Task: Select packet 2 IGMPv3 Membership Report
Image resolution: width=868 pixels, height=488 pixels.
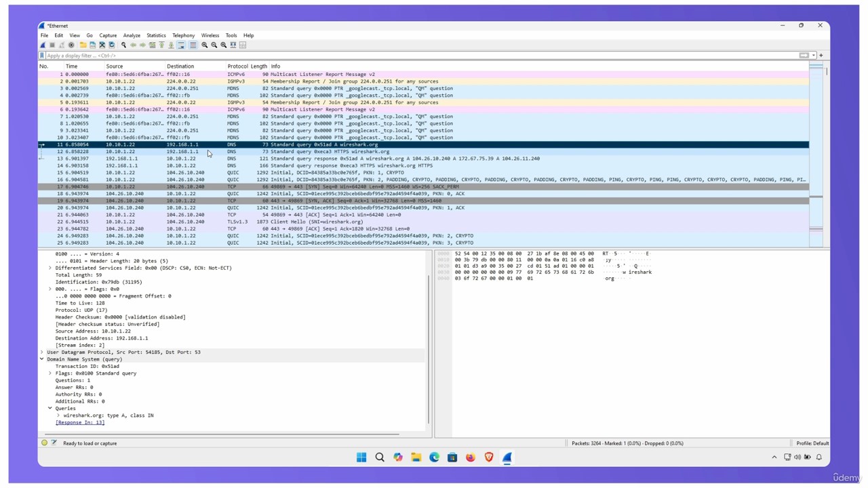Action: click(x=423, y=81)
